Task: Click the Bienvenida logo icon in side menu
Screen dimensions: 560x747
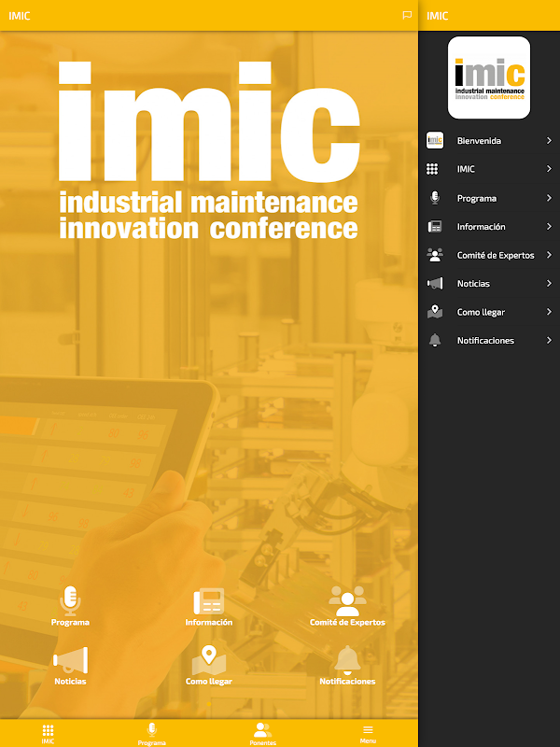Action: click(435, 140)
